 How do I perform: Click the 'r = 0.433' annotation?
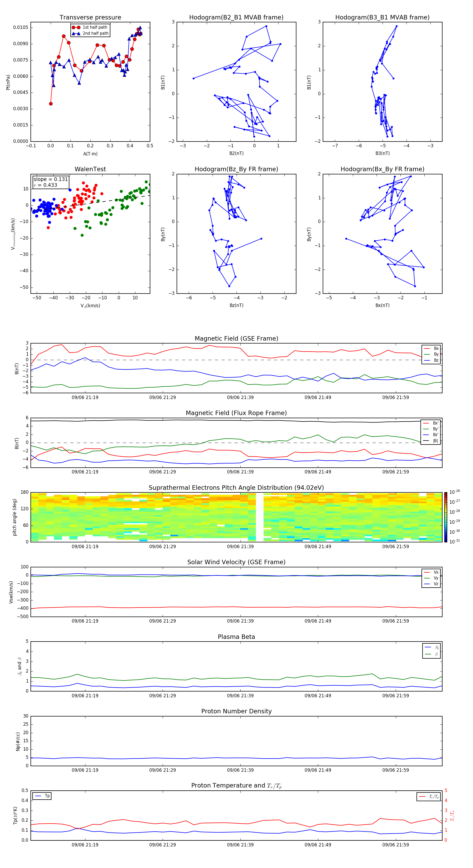45,185
